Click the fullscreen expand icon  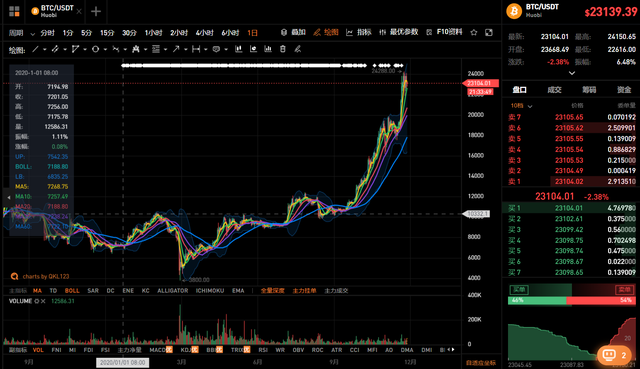[489, 32]
